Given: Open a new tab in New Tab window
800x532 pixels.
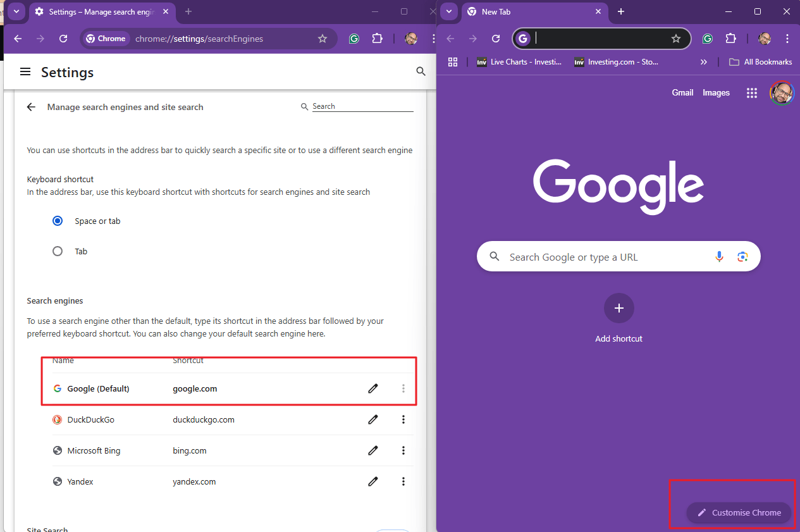Looking at the screenshot, I should (x=621, y=11).
